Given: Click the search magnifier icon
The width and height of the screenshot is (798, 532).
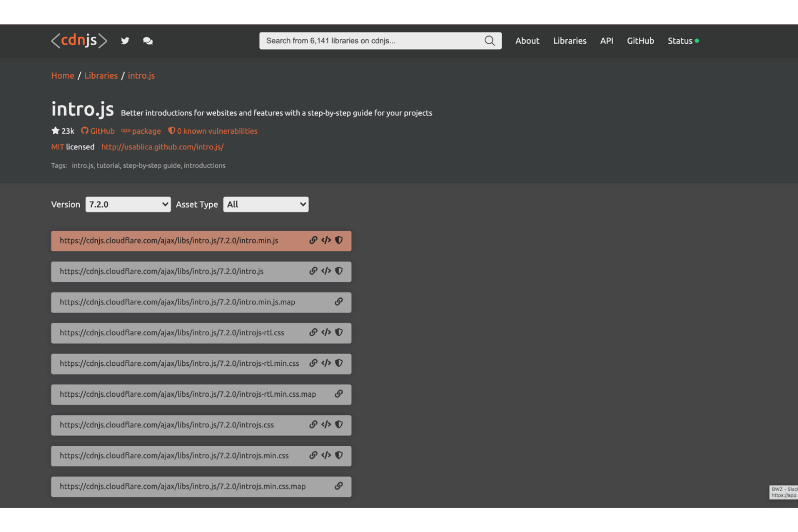Looking at the screenshot, I should coord(490,41).
